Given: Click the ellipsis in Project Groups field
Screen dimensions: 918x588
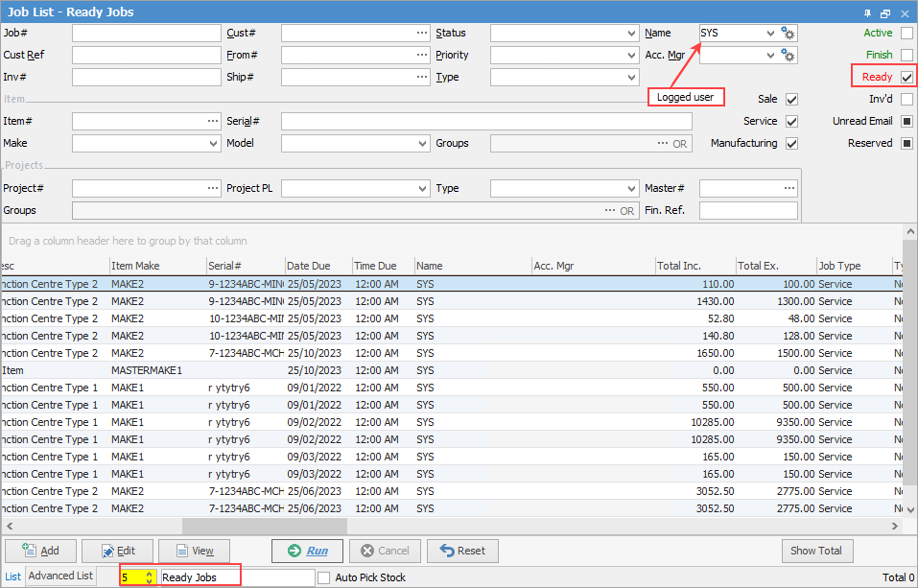Looking at the screenshot, I should [x=610, y=211].
